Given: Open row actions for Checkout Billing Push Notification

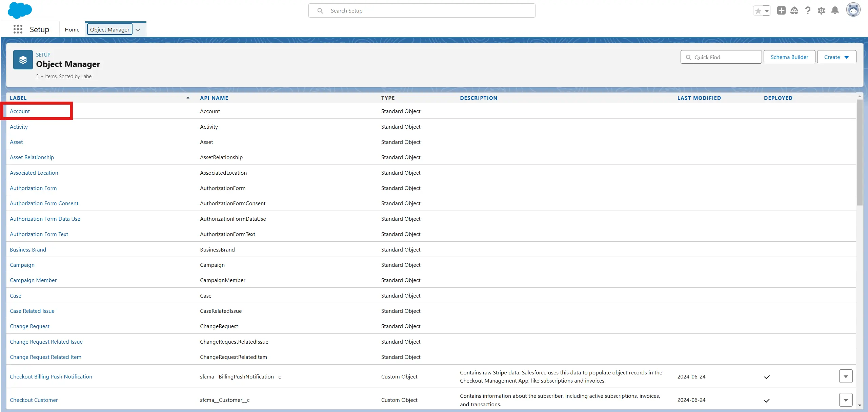Looking at the screenshot, I should click(x=846, y=376).
